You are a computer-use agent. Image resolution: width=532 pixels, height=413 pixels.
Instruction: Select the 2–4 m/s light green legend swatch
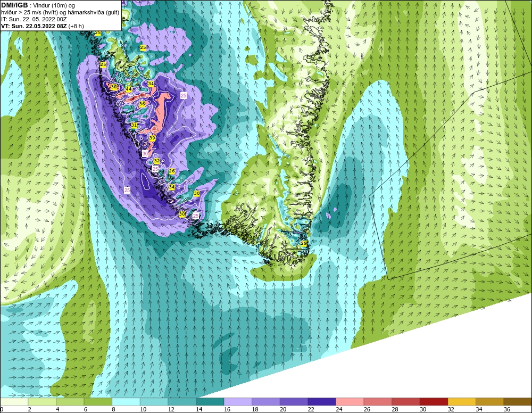(x=41, y=402)
